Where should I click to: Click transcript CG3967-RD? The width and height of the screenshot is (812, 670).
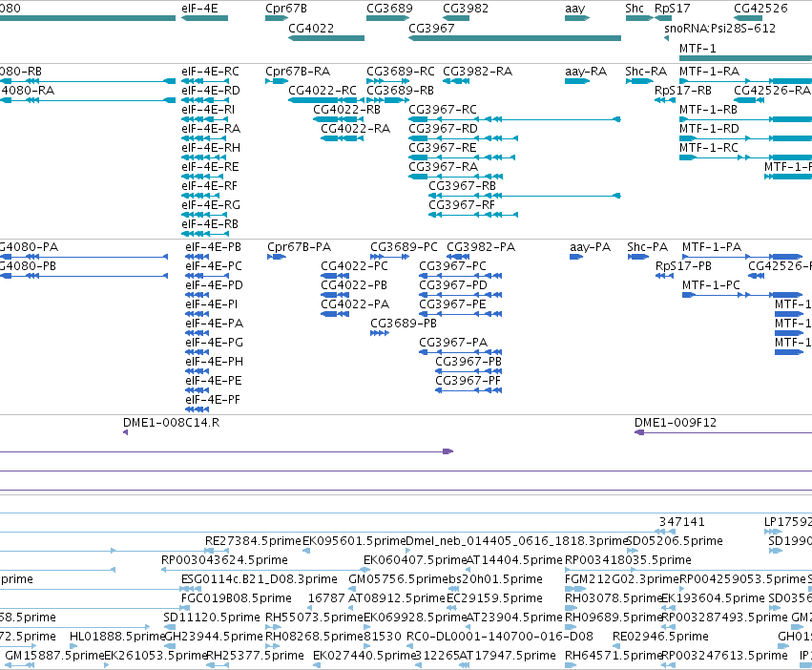tap(443, 129)
